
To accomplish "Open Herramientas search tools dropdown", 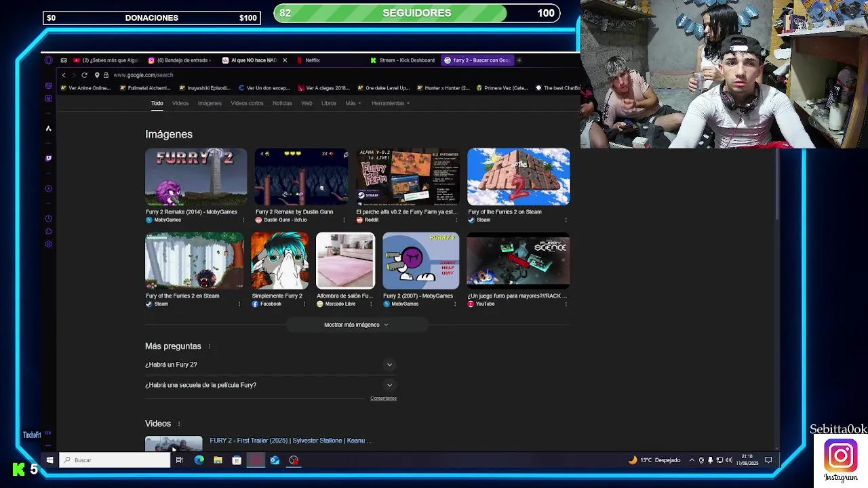I will pyautogui.click(x=390, y=103).
